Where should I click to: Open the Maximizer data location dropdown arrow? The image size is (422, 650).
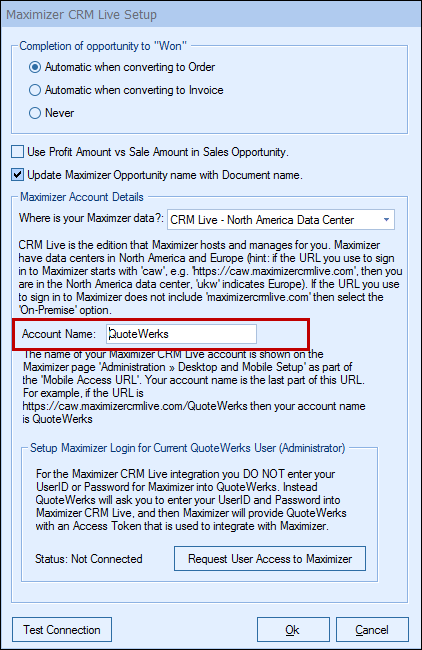pyautogui.click(x=386, y=220)
